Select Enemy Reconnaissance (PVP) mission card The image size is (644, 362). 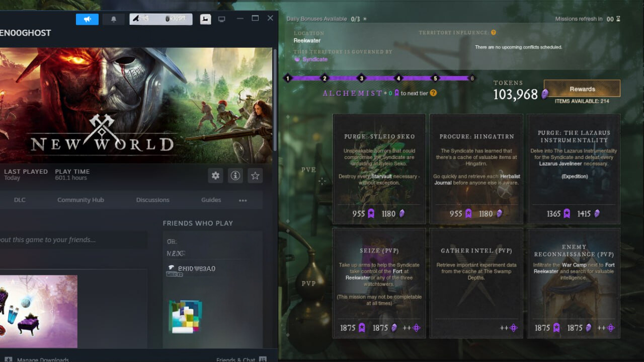click(x=574, y=283)
